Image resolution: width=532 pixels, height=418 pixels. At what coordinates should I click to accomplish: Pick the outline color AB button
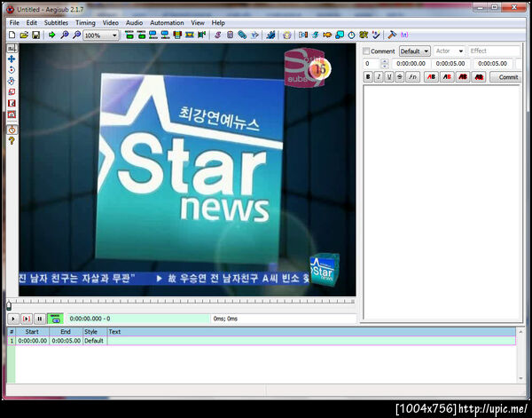click(x=463, y=77)
